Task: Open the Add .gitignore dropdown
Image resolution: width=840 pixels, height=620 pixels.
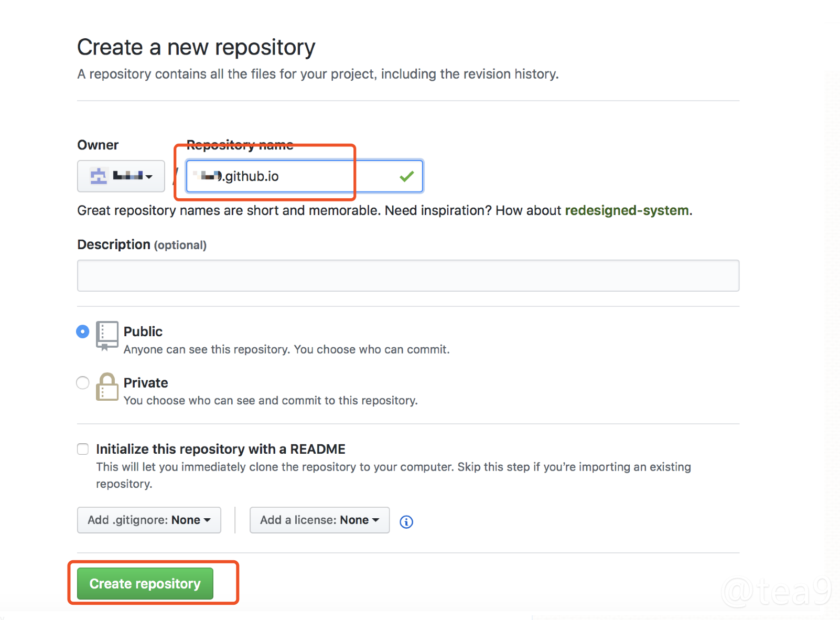Action: point(149,520)
